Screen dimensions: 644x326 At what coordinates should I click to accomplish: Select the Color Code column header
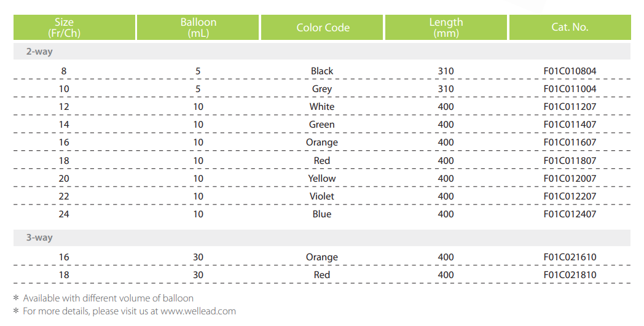point(323,28)
